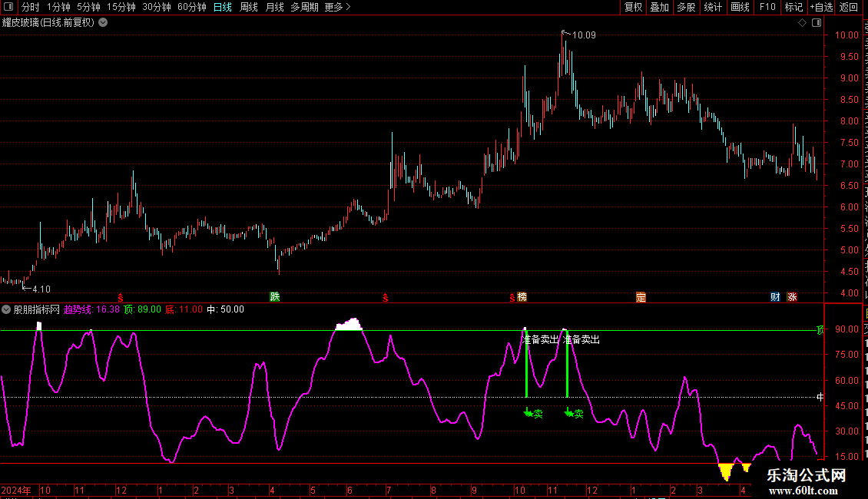Click the diamond icon in the chart header
This screenshot has height=499, width=868.
[x=802, y=23]
